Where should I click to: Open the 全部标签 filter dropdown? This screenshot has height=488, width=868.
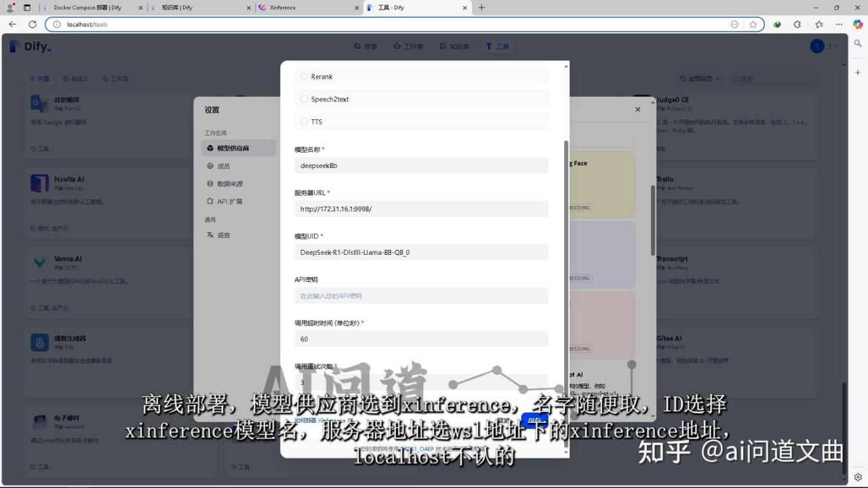click(699, 79)
